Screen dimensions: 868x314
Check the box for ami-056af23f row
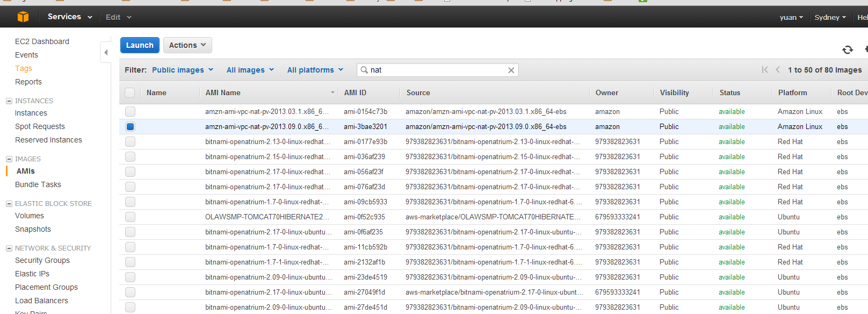click(130, 172)
